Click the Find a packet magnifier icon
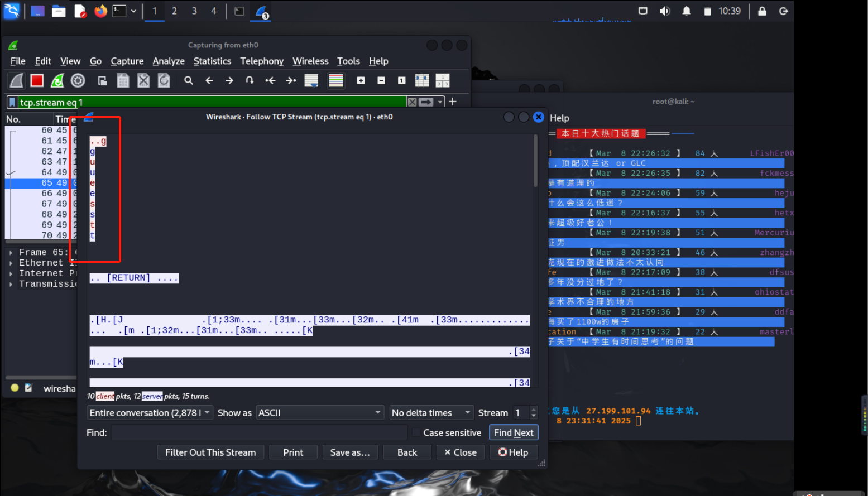This screenshot has width=868, height=496. tap(189, 81)
